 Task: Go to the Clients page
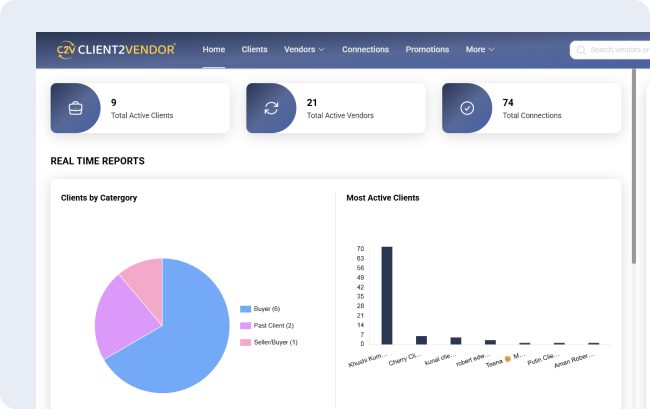click(x=254, y=49)
